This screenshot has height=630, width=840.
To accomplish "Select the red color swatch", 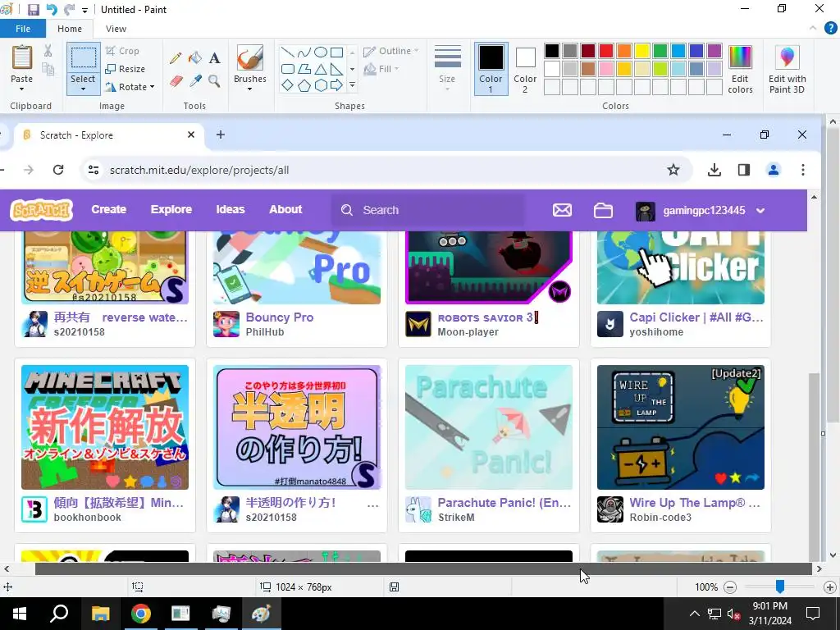I will [606, 51].
